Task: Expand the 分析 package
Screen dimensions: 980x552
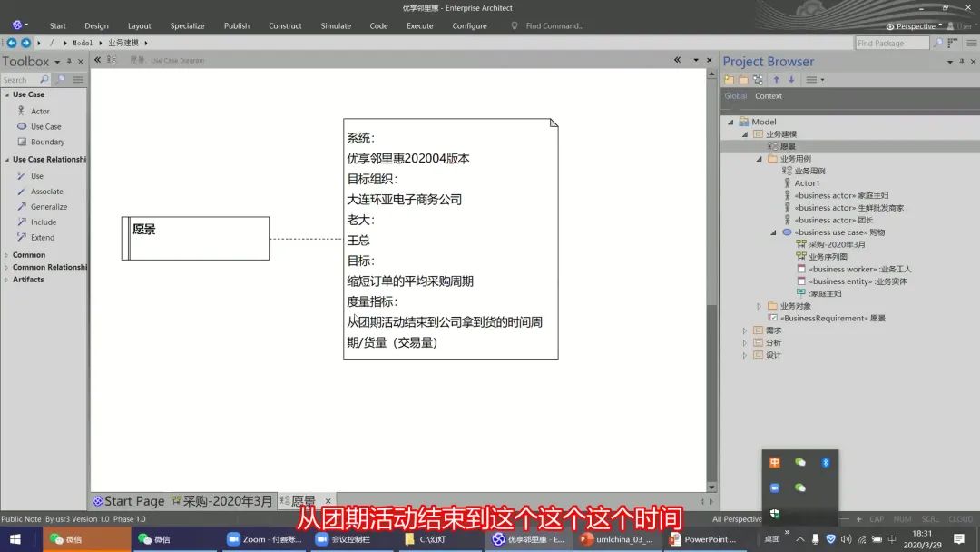Action: click(744, 342)
